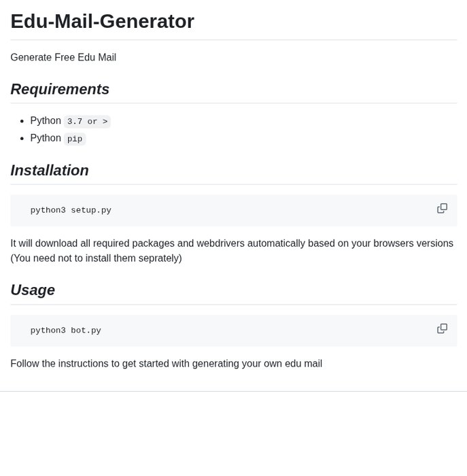
Task: Click the "python3 bot.py" code text
Action: (66, 330)
